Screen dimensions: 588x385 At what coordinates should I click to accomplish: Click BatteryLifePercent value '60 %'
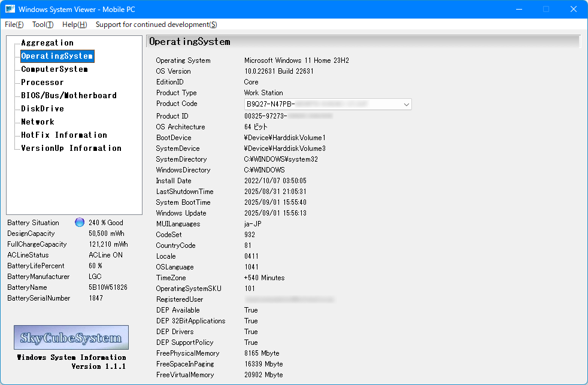pos(95,266)
